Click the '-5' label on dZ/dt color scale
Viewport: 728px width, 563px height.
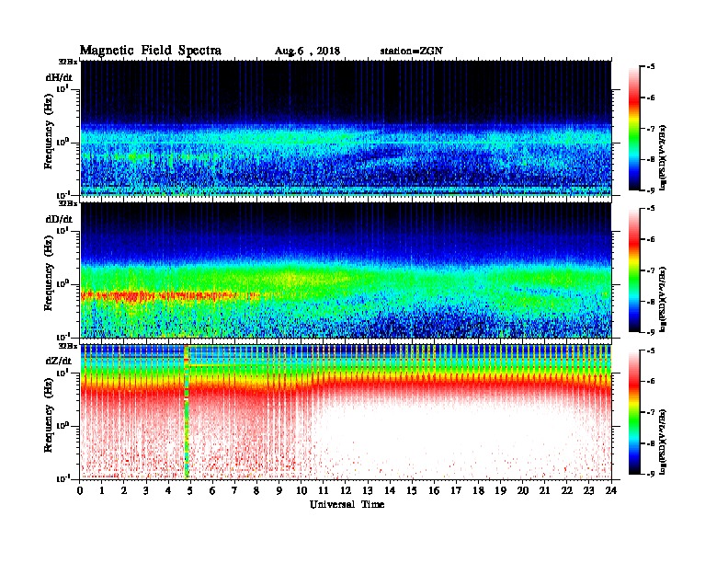tap(651, 350)
